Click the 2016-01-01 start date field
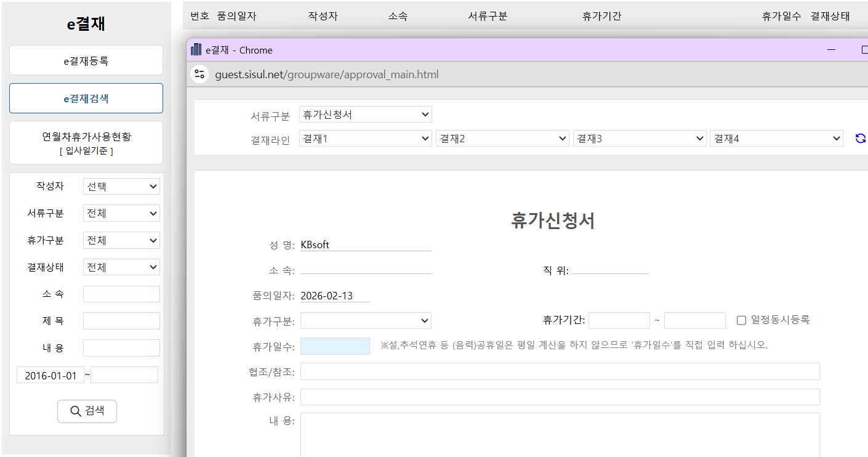Viewport: 868px width, 457px height. pyautogui.click(x=50, y=375)
